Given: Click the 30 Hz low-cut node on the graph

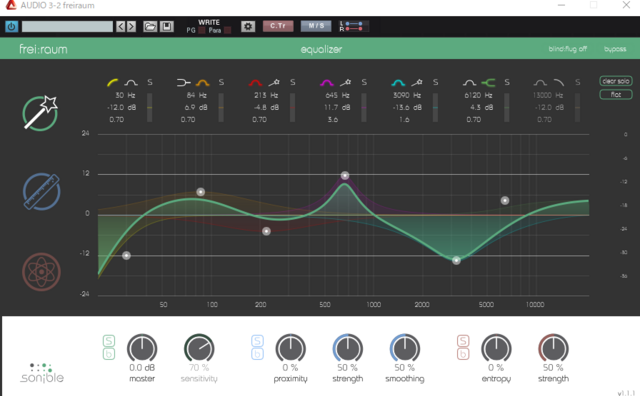Looking at the screenshot, I should [x=127, y=256].
